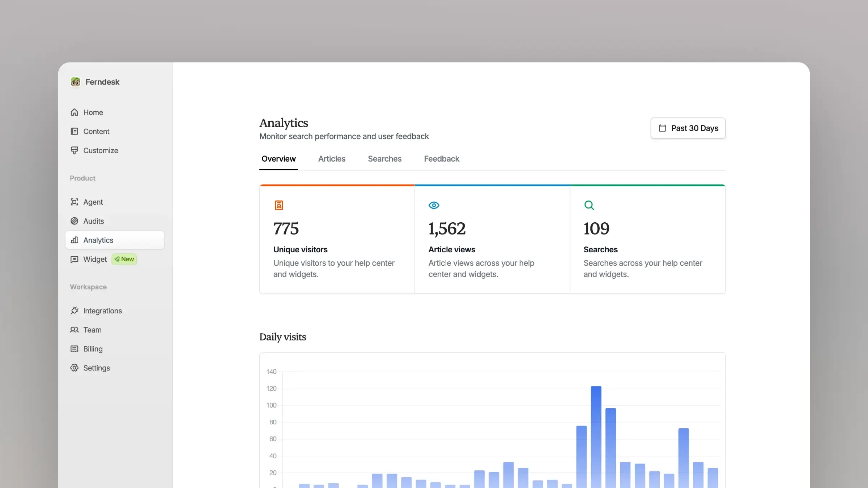Click the Ferndesk logo icon
Image resolution: width=868 pixels, height=488 pixels.
click(75, 82)
